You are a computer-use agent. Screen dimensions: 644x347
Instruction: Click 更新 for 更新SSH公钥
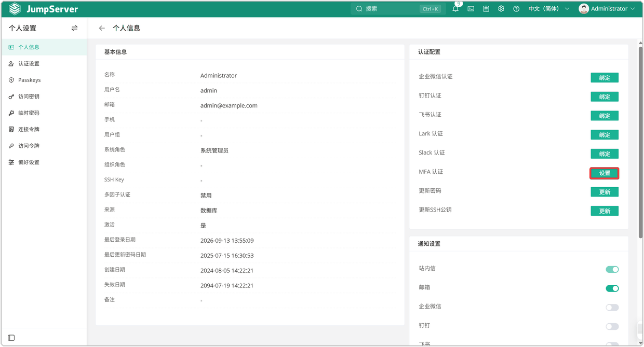605,211
